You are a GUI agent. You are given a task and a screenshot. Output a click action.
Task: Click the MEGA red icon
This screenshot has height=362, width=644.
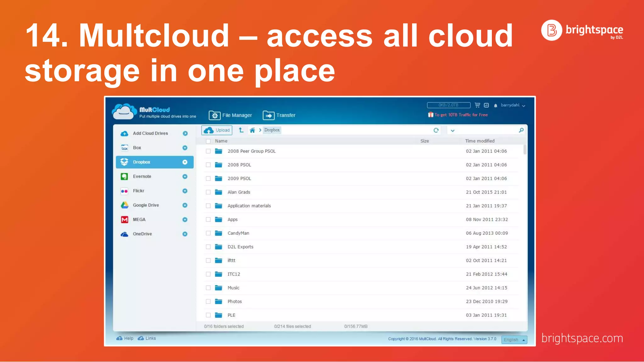click(x=125, y=219)
